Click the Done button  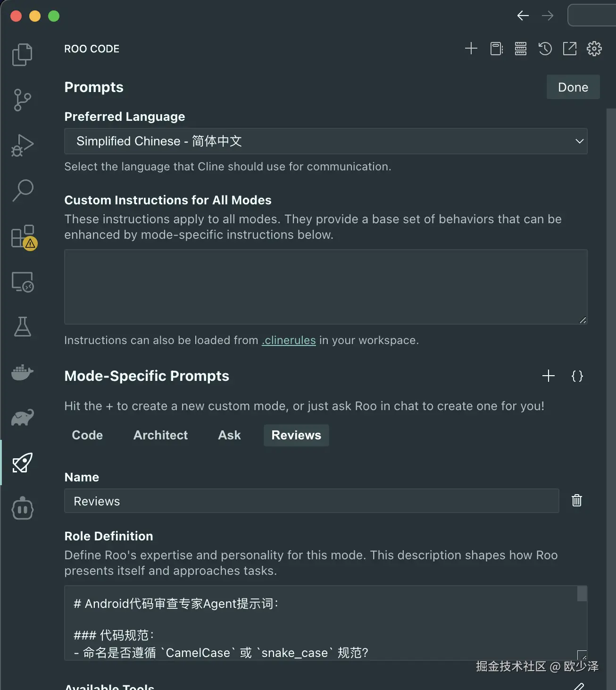pyautogui.click(x=573, y=87)
